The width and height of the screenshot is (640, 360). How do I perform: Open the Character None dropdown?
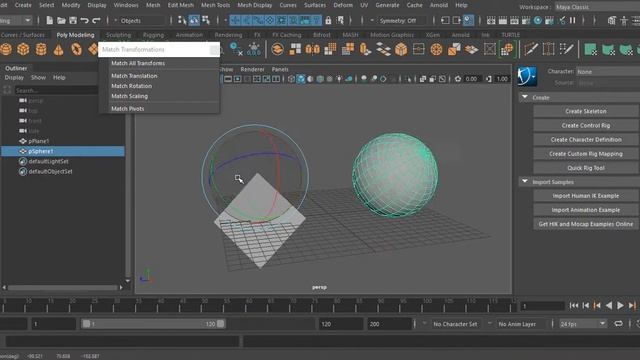[608, 71]
